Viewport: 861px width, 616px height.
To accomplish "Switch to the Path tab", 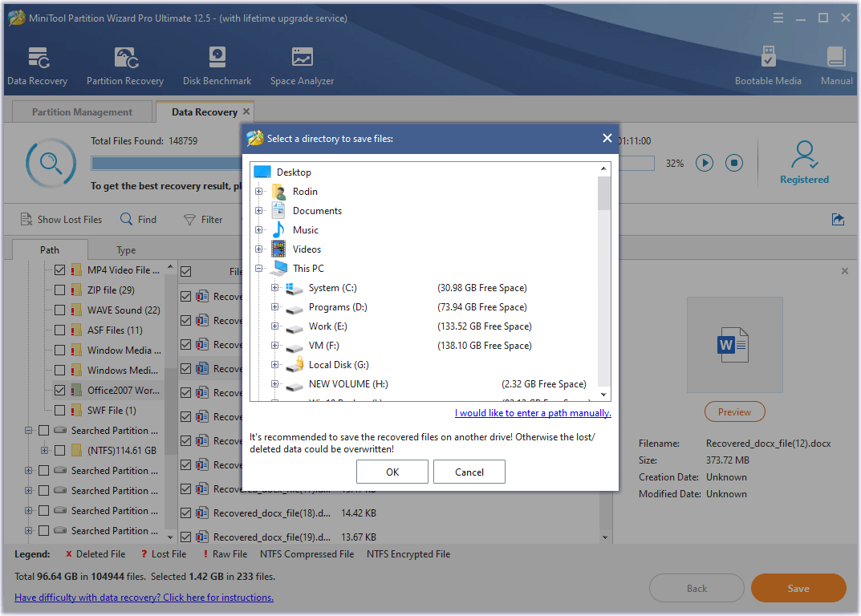I will [50, 249].
